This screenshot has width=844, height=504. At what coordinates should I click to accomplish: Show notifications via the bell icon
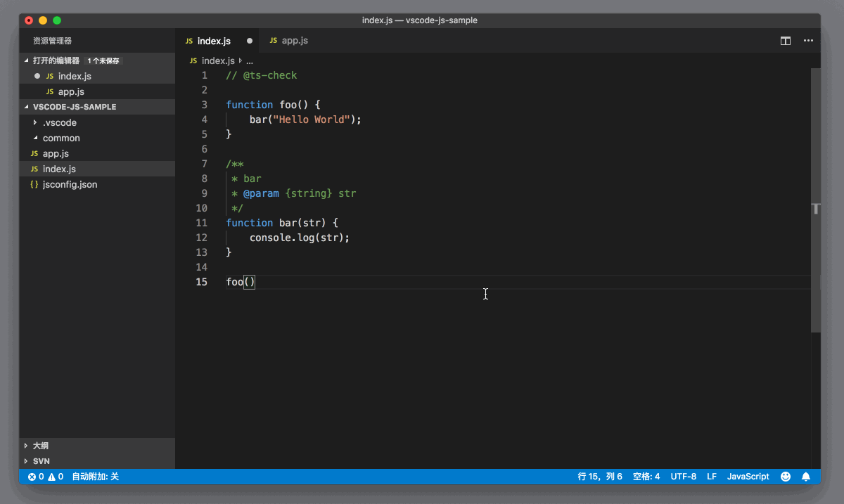pos(806,476)
